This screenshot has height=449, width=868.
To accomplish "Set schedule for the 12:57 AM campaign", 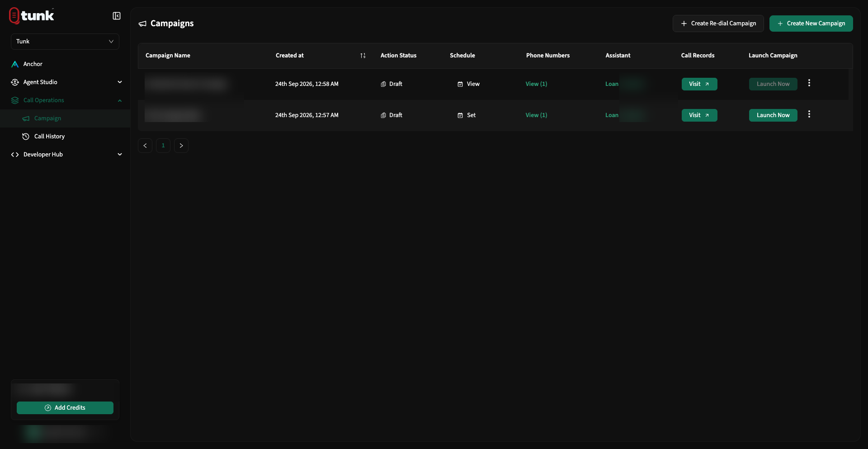I will 467,115.
